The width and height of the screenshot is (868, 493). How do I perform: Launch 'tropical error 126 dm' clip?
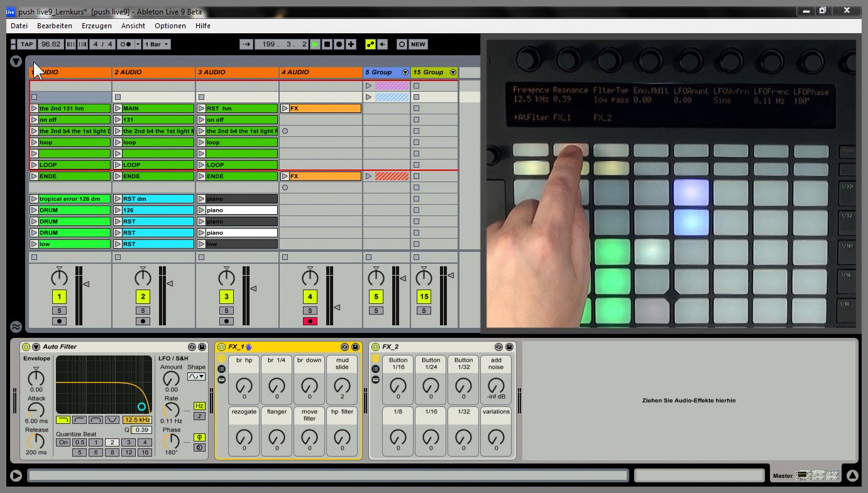[x=34, y=199]
